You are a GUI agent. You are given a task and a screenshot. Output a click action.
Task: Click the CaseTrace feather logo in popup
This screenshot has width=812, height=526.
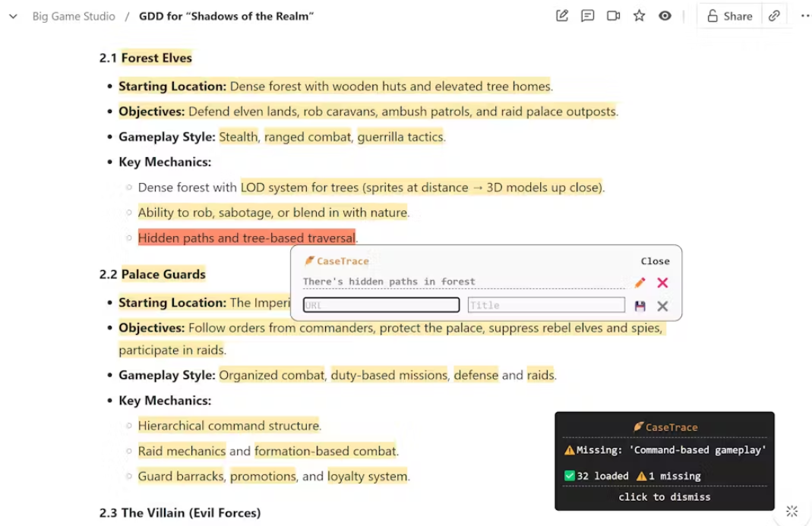(x=310, y=260)
